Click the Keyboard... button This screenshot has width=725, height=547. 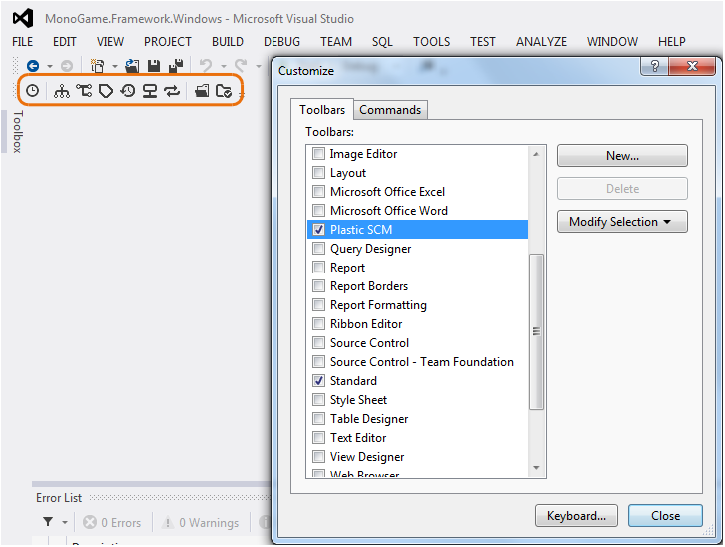576,516
